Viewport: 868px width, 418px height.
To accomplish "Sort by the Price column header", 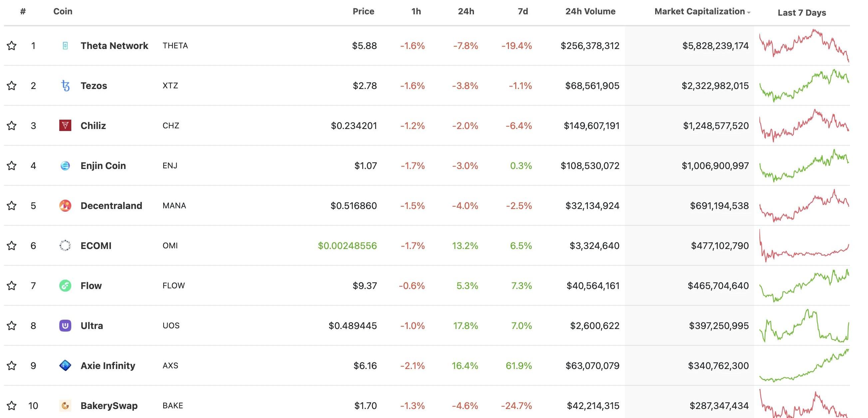I will pos(363,11).
